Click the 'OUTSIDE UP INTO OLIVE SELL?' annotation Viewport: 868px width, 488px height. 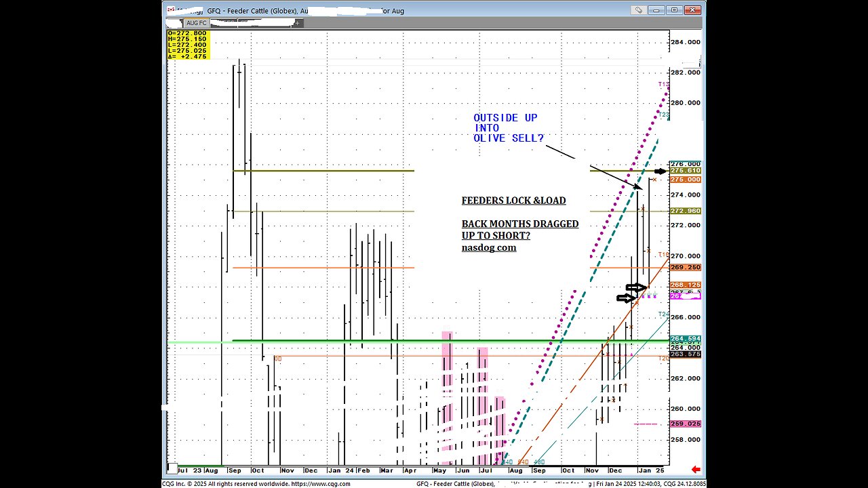[x=508, y=128]
